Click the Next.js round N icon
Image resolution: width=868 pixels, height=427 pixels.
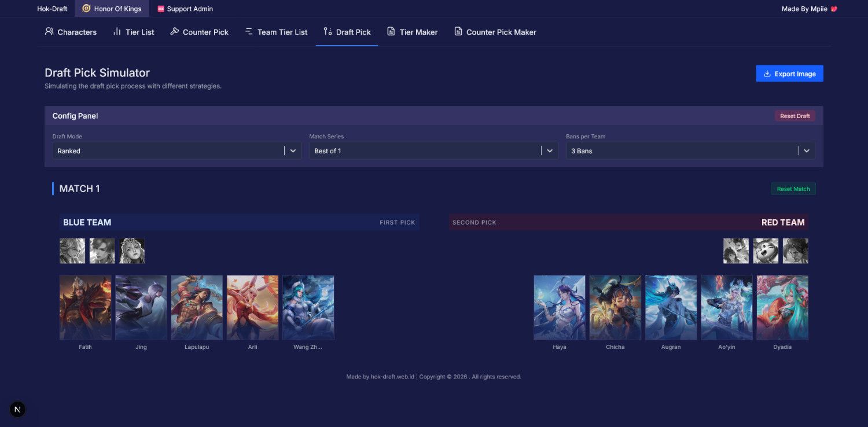pos(17,410)
